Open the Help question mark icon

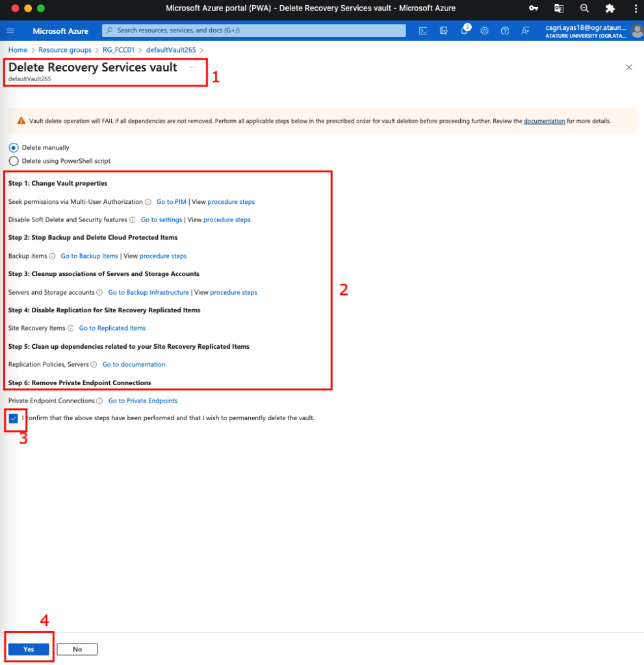pyautogui.click(x=505, y=31)
